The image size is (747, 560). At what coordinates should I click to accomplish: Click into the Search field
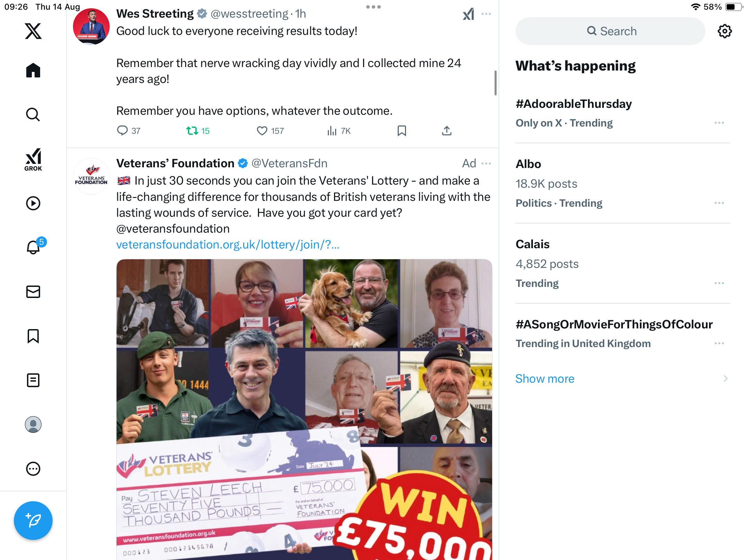(x=610, y=31)
